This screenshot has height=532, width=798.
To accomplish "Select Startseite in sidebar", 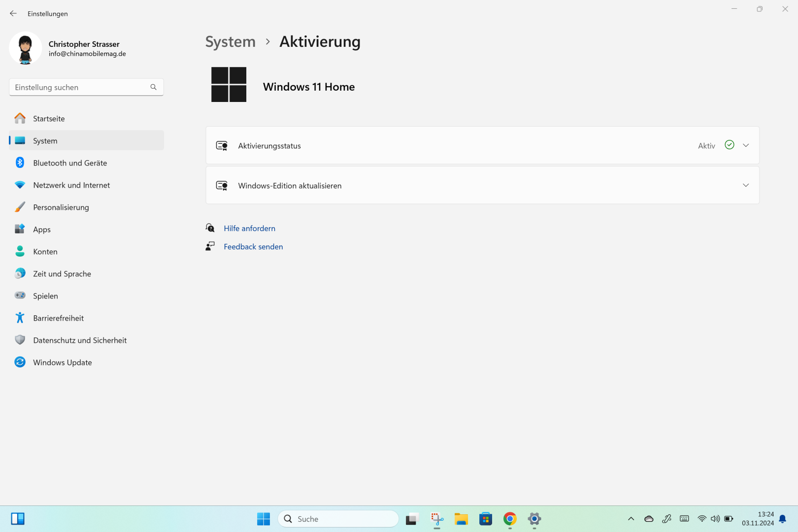I will pos(49,119).
